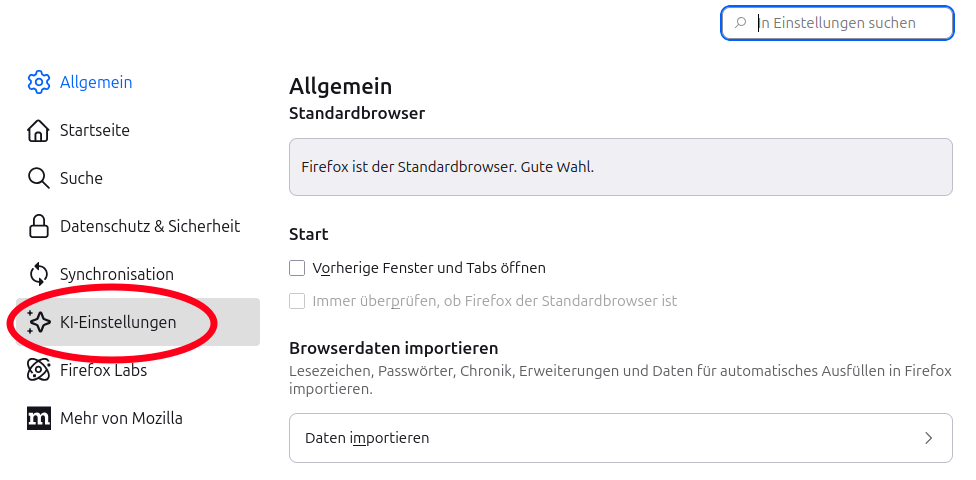Click the magnifier icon next to Suche

tap(38, 178)
